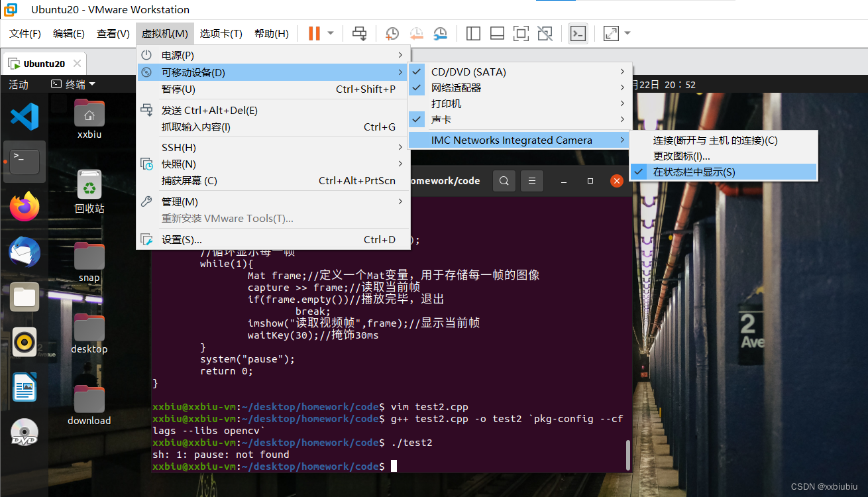Open the 打印机 device submenu
Image resolution: width=868 pixels, height=497 pixels.
tap(520, 103)
